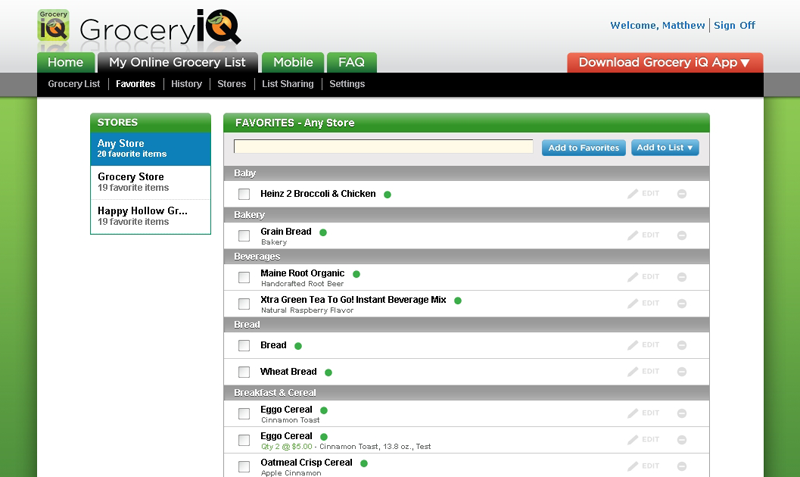Select Any Store in Stores list

pos(151,148)
